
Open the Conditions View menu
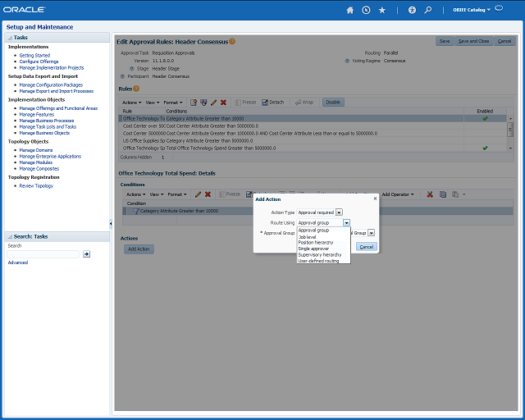pos(157,194)
